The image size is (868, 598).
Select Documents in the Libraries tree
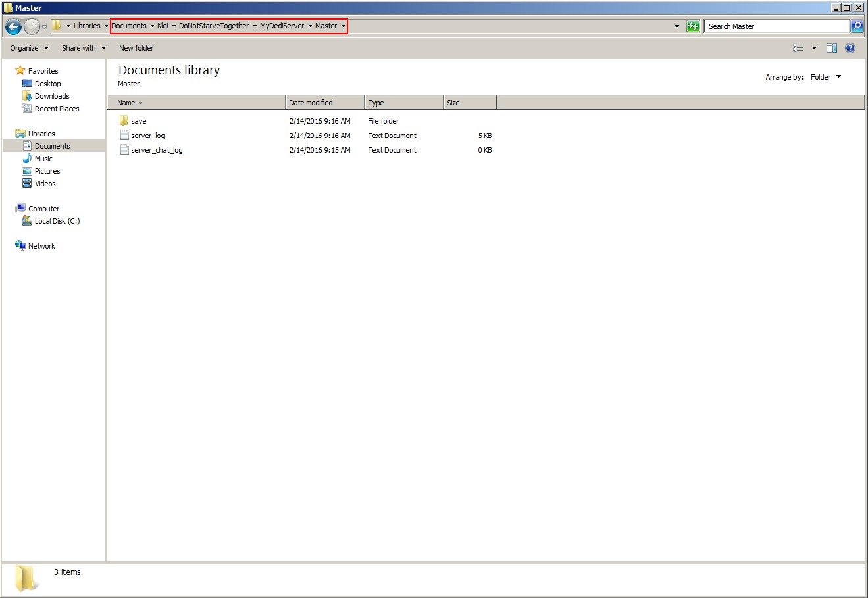(x=54, y=146)
